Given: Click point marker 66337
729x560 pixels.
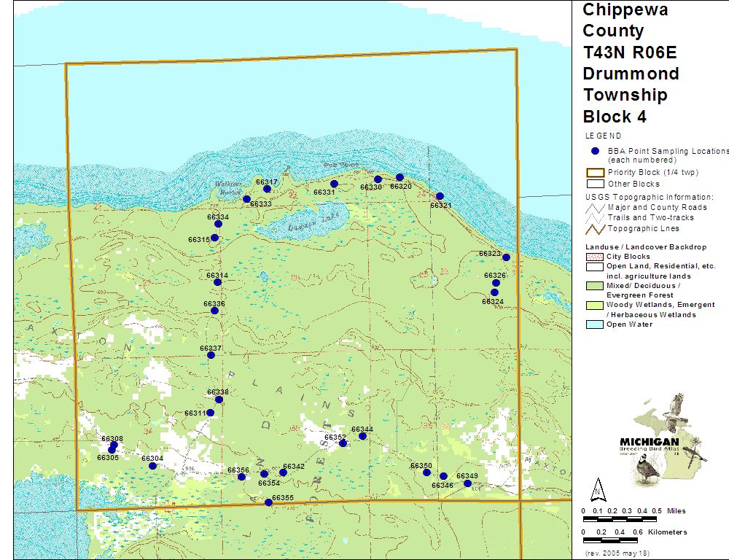Looking at the screenshot, I should (x=211, y=355).
